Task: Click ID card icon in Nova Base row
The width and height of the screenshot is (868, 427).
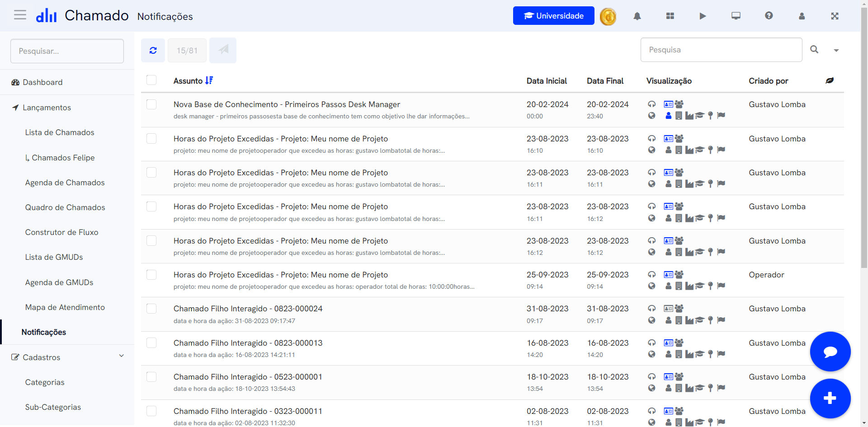Action: 668,104
